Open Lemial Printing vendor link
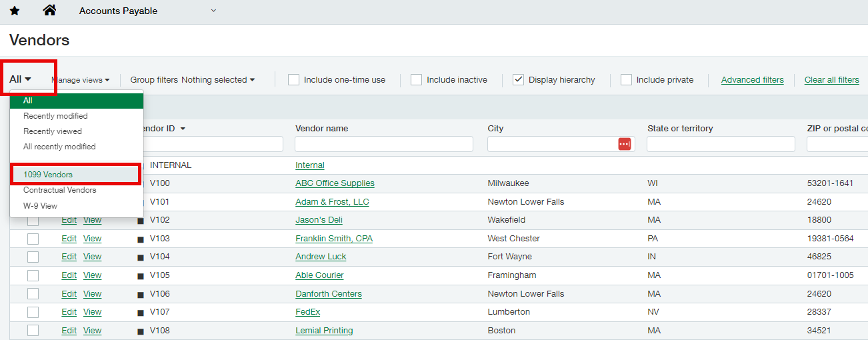Viewport: 868px width, 340px height. [324, 331]
